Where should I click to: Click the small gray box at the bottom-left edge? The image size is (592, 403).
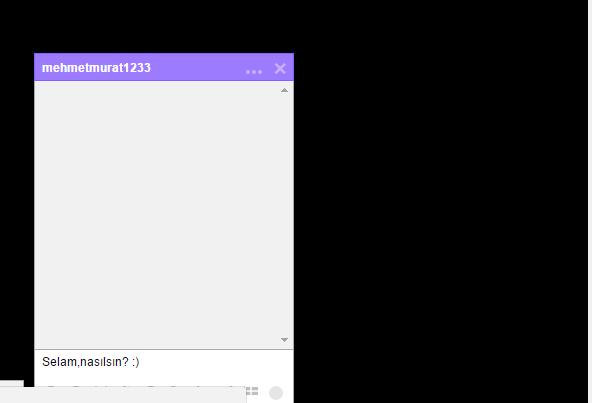pos(12,384)
